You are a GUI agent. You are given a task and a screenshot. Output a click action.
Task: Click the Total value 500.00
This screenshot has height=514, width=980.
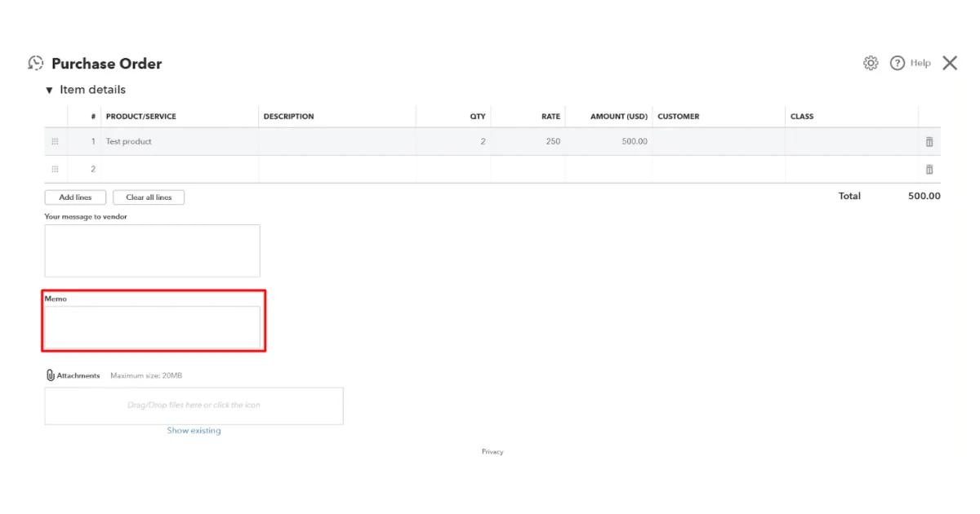point(924,196)
